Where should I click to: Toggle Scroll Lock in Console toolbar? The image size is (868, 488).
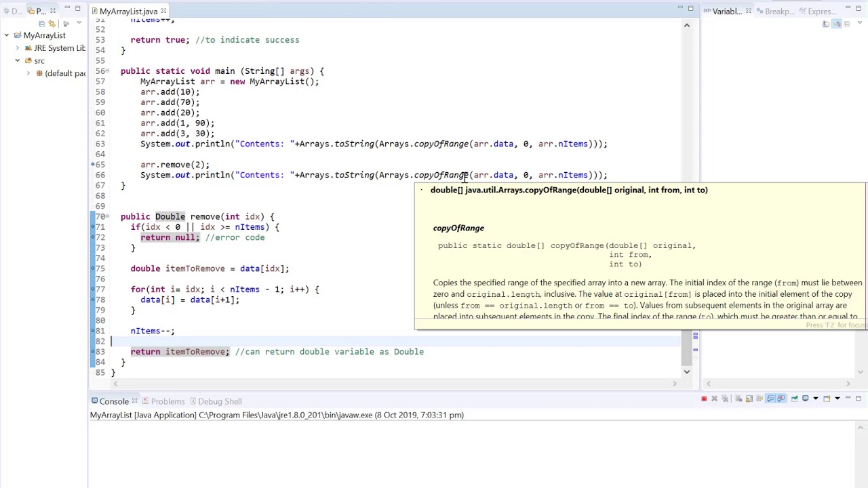(x=749, y=399)
